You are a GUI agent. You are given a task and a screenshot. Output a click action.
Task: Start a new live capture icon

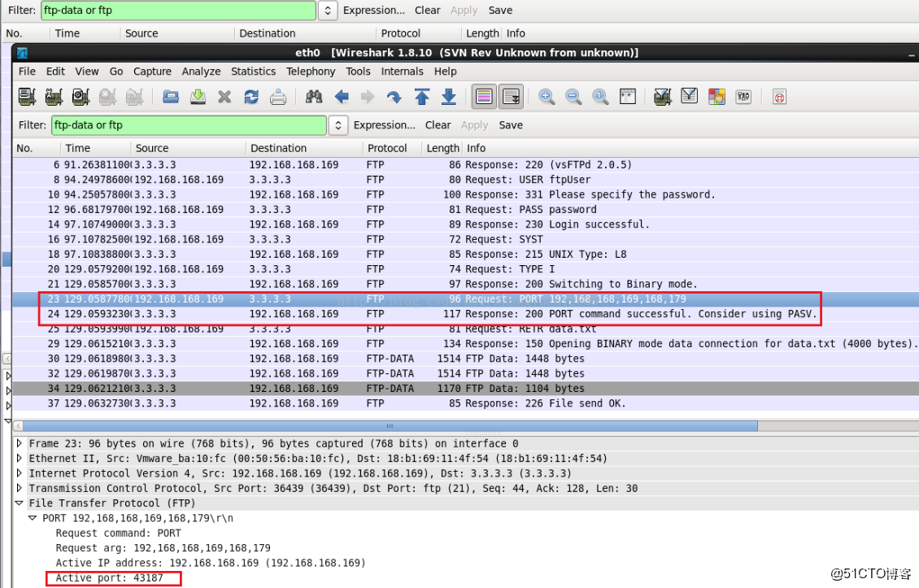tap(81, 97)
